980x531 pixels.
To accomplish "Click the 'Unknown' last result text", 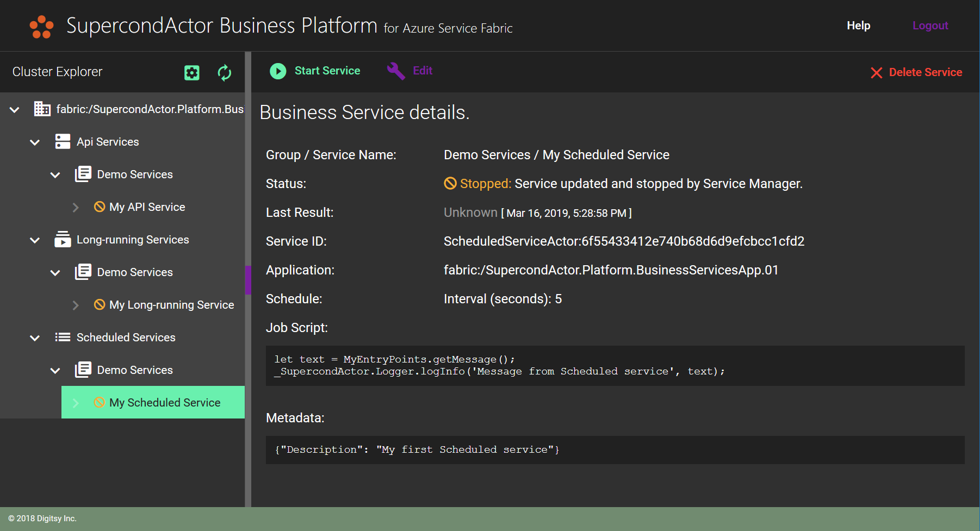I will click(x=470, y=213).
